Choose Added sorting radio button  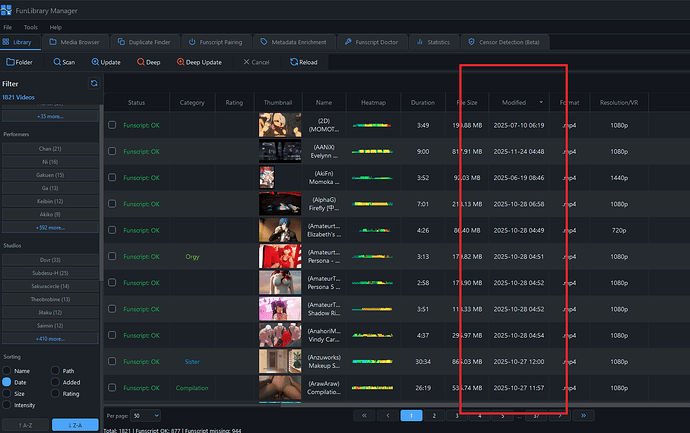tap(55, 382)
